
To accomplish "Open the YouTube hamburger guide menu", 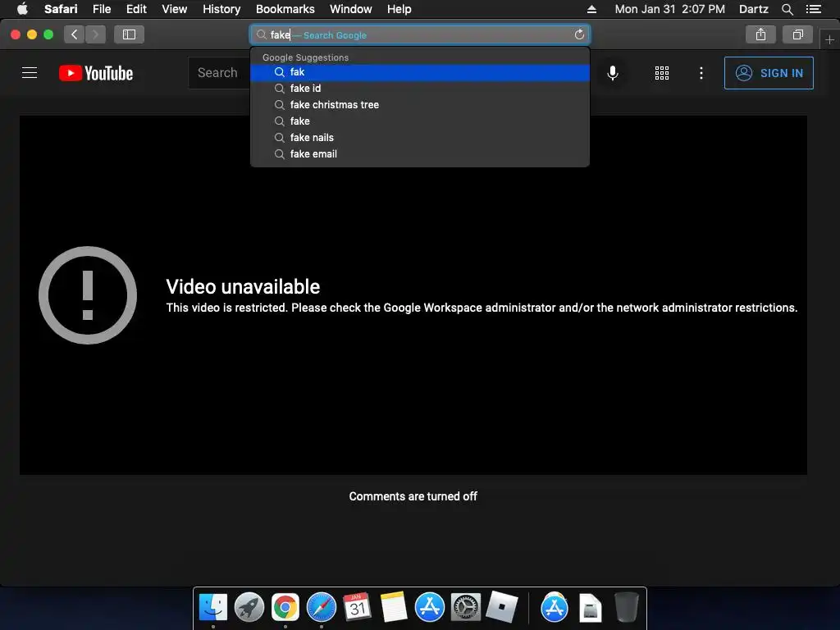I will click(30, 73).
